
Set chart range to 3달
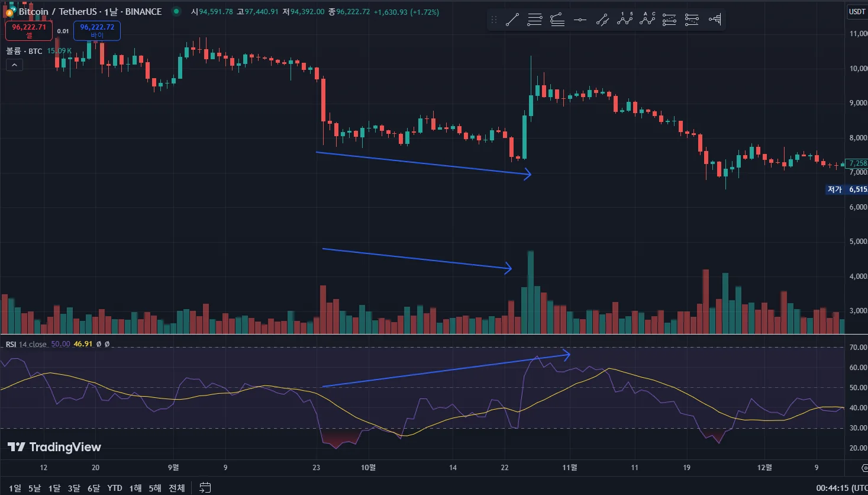(x=74, y=488)
